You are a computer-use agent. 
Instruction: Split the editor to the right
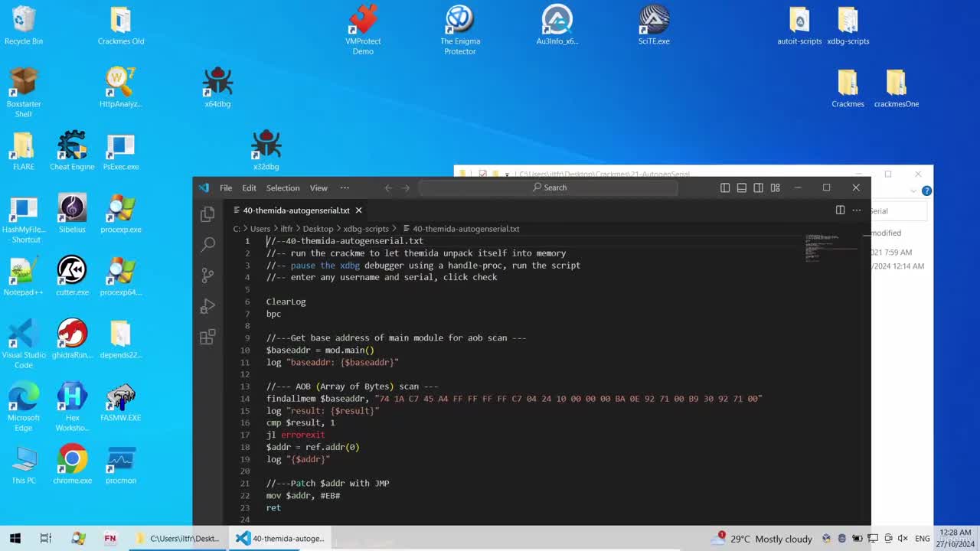[x=840, y=210]
